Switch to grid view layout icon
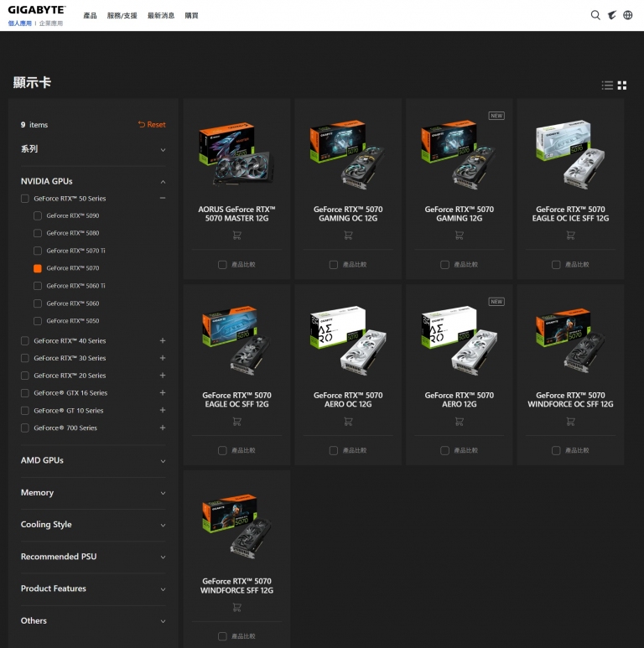644x648 pixels. coord(622,86)
